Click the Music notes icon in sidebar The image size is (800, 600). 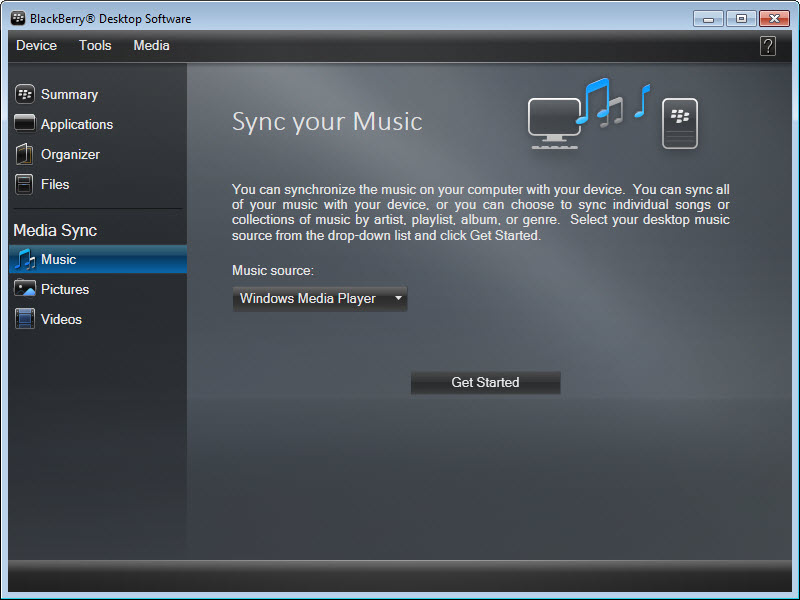coord(24,259)
